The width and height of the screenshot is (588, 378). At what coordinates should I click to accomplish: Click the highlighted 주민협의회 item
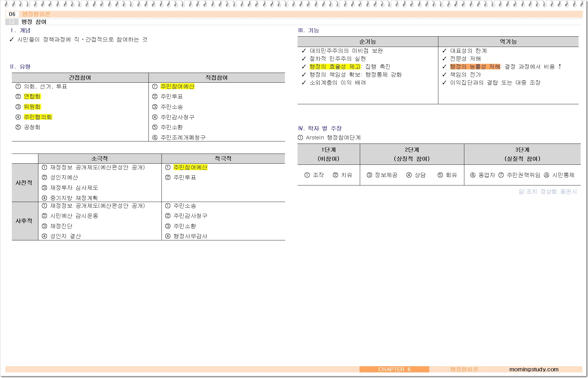tap(38, 117)
